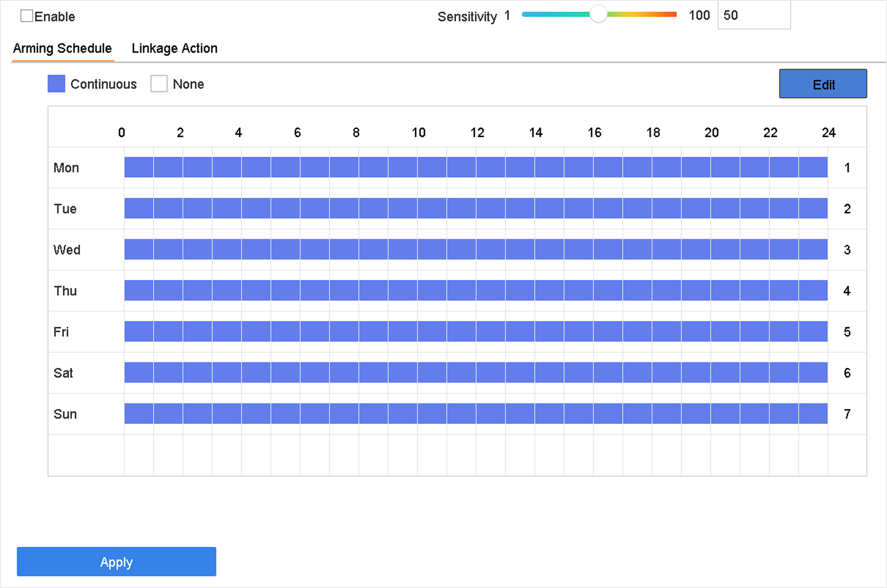Open the Arming Schedule tab
The height and width of the screenshot is (588, 887).
pos(62,48)
